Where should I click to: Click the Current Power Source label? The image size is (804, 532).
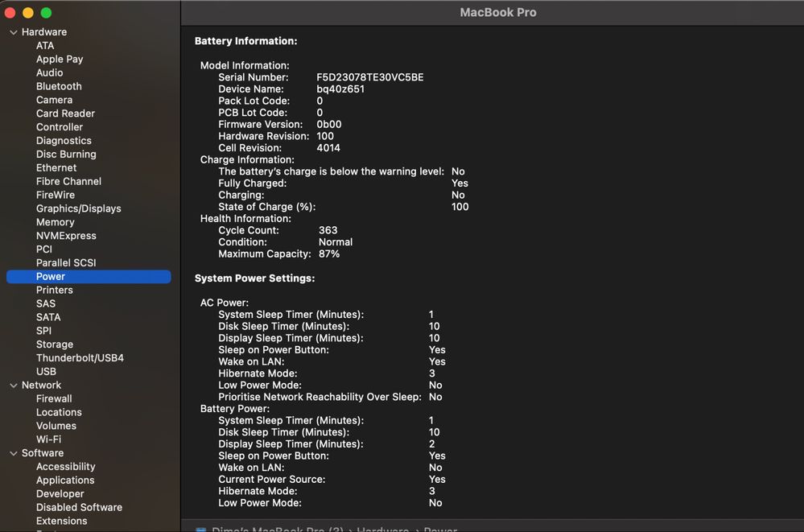[272, 480]
